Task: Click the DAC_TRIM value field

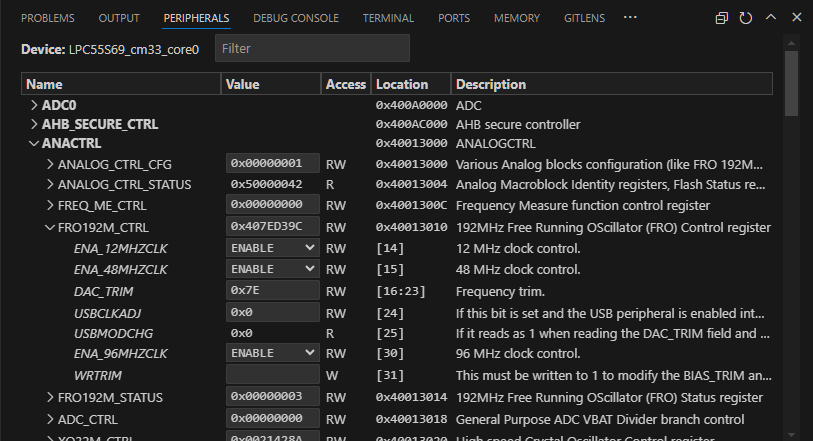Action: click(272, 290)
